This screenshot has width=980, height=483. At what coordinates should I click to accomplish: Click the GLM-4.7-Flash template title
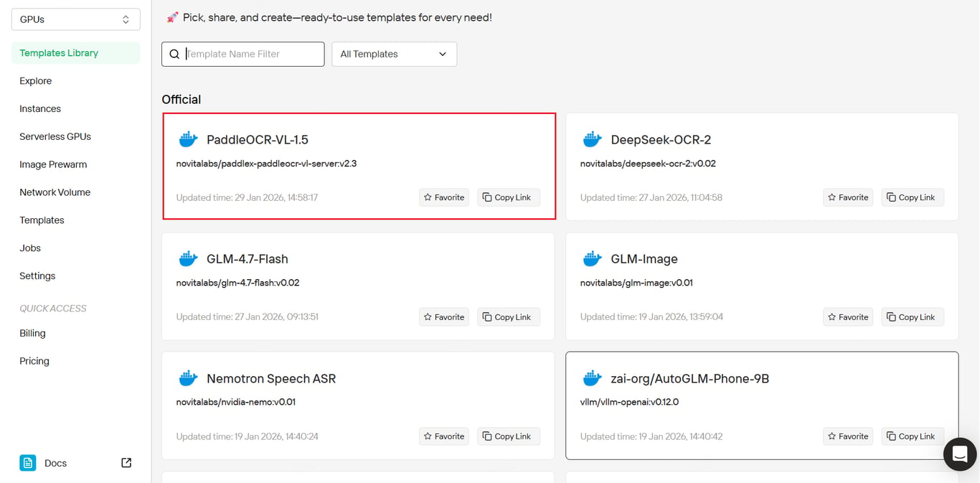click(x=248, y=258)
